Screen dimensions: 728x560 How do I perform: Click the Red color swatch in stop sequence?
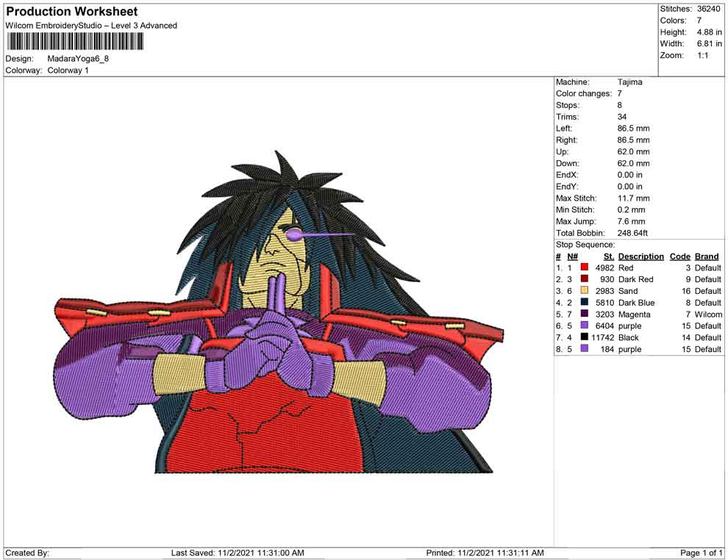[x=584, y=268]
